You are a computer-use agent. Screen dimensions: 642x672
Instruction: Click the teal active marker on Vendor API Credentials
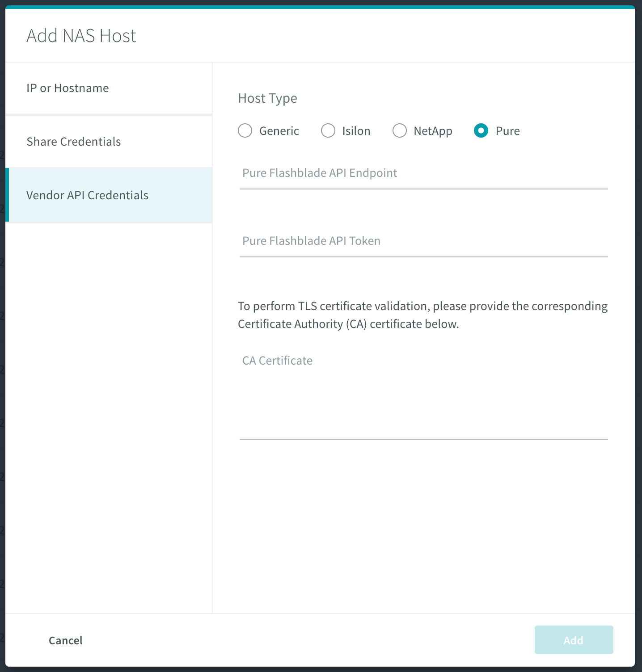click(7, 195)
